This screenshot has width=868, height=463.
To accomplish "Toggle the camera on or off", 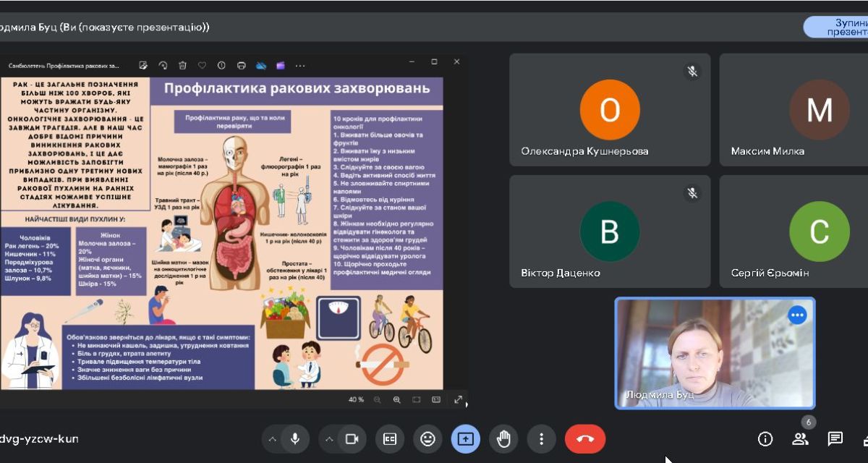I will [x=352, y=439].
